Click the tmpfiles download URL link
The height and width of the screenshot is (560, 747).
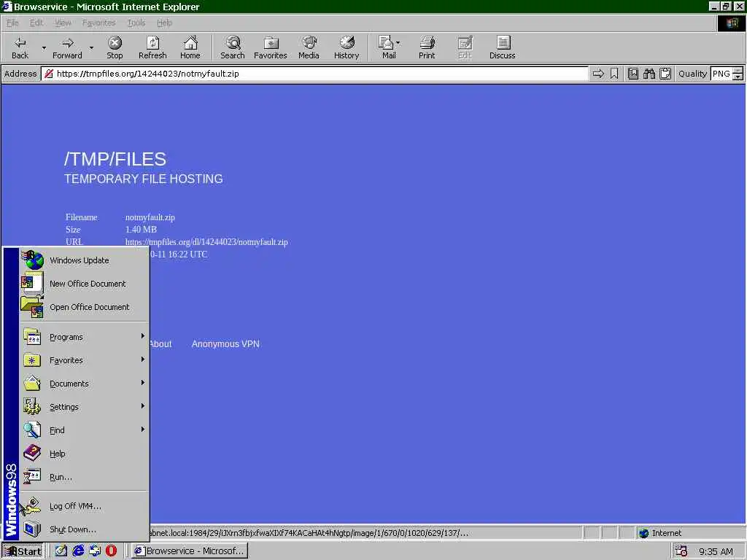[x=206, y=242]
